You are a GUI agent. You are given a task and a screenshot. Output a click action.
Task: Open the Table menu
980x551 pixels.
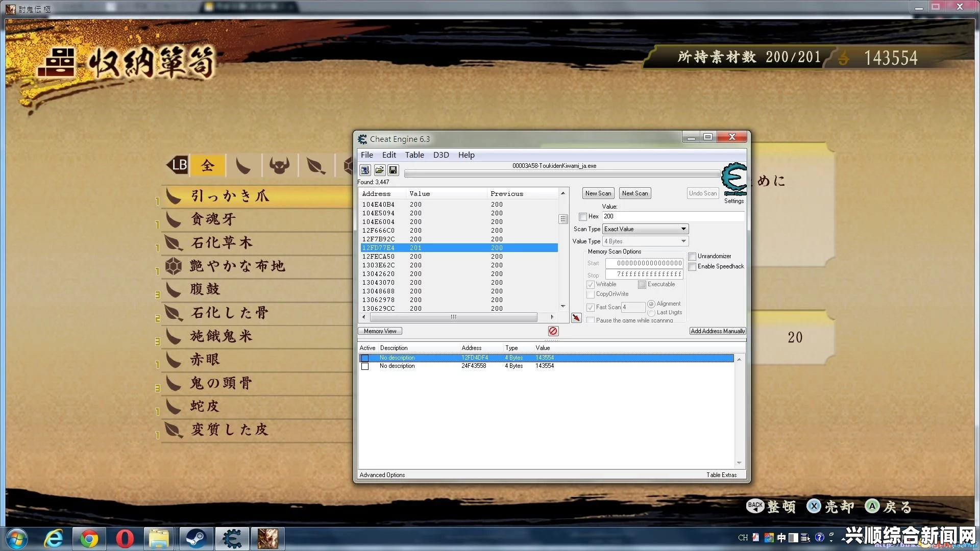click(414, 155)
